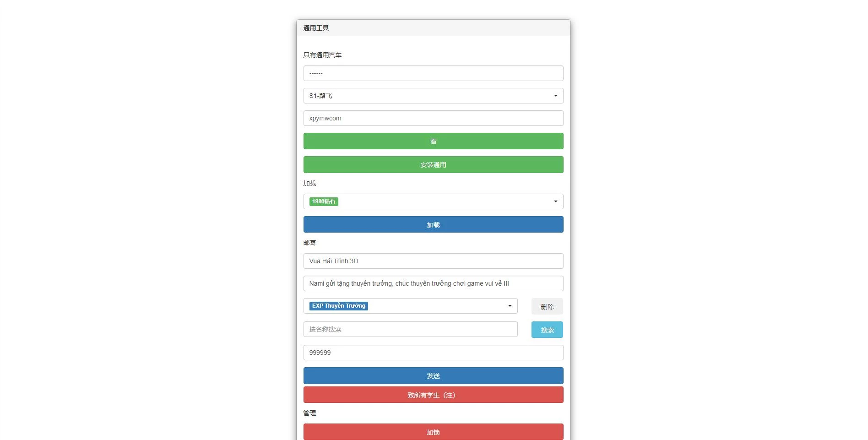
Task: Click the red 致所有学生 button
Action: pos(433,395)
